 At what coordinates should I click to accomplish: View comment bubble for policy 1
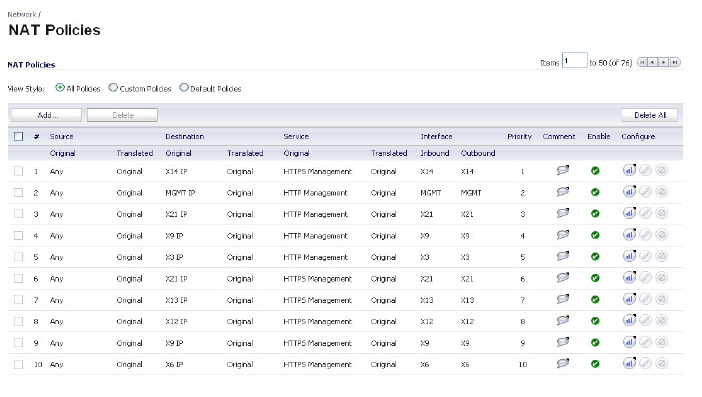563,170
